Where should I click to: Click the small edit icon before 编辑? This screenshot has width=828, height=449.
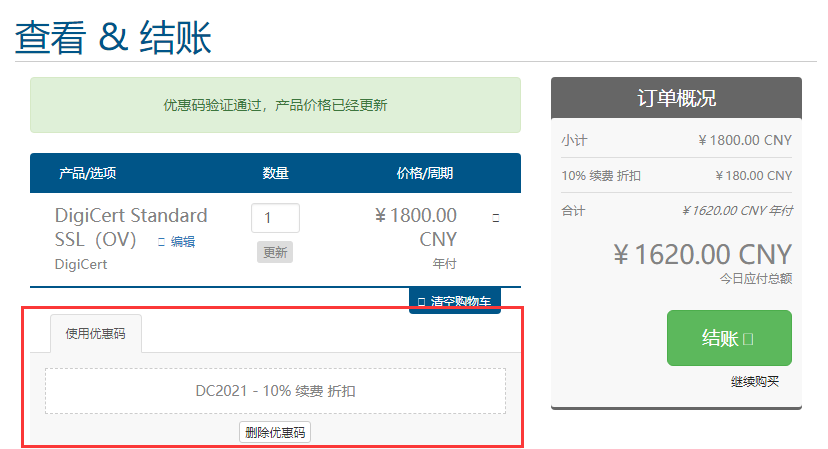[162, 242]
